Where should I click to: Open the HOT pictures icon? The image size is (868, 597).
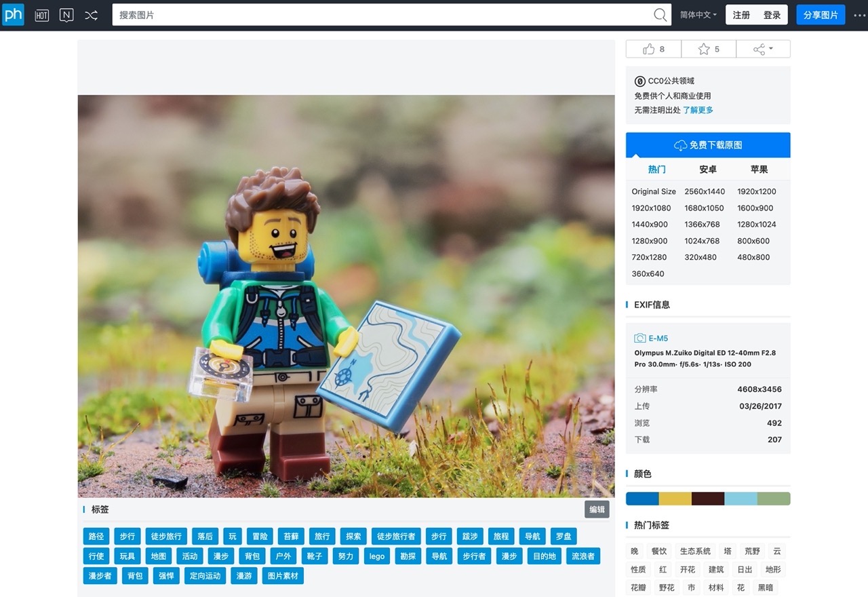click(x=42, y=15)
